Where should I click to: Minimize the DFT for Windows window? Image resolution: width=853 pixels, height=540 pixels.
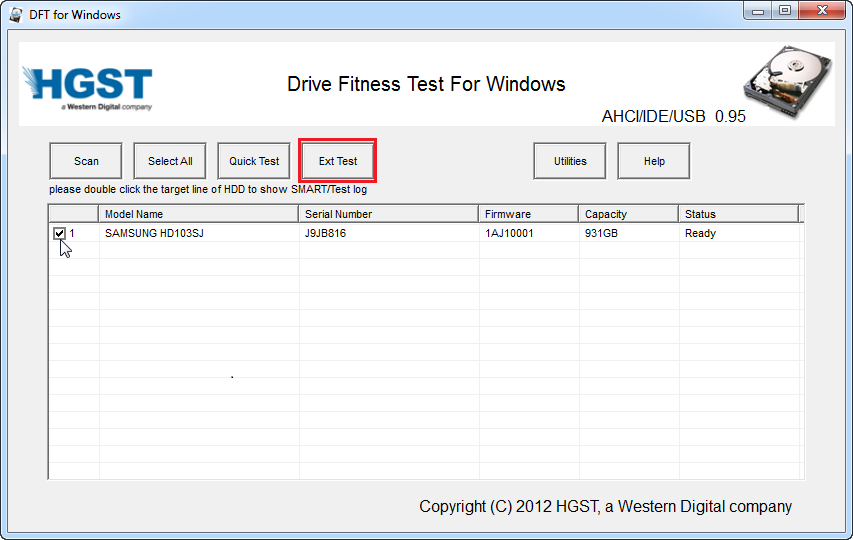[x=758, y=10]
